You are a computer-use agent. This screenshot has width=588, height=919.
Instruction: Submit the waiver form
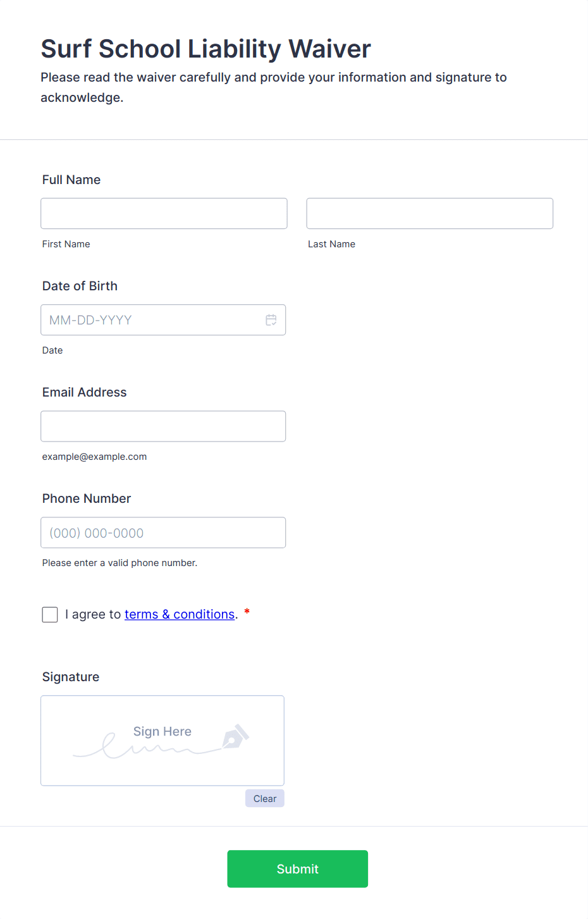pos(297,869)
